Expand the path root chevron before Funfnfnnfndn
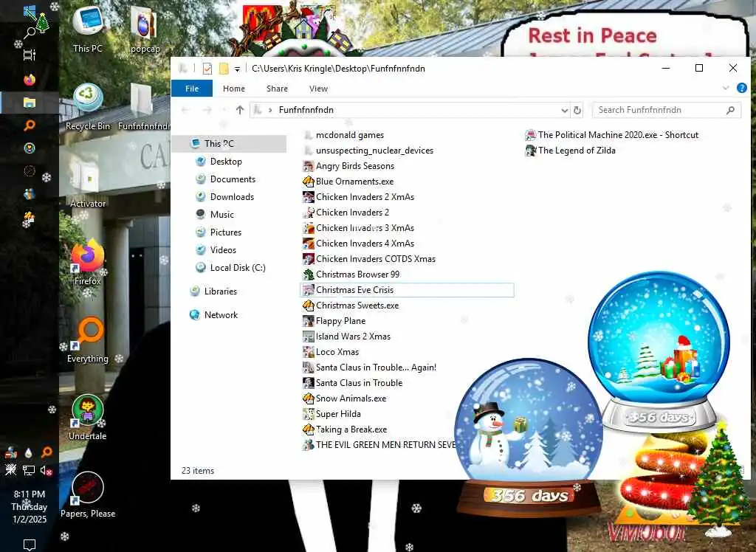Image resolution: width=756 pixels, height=552 pixels. 270,110
